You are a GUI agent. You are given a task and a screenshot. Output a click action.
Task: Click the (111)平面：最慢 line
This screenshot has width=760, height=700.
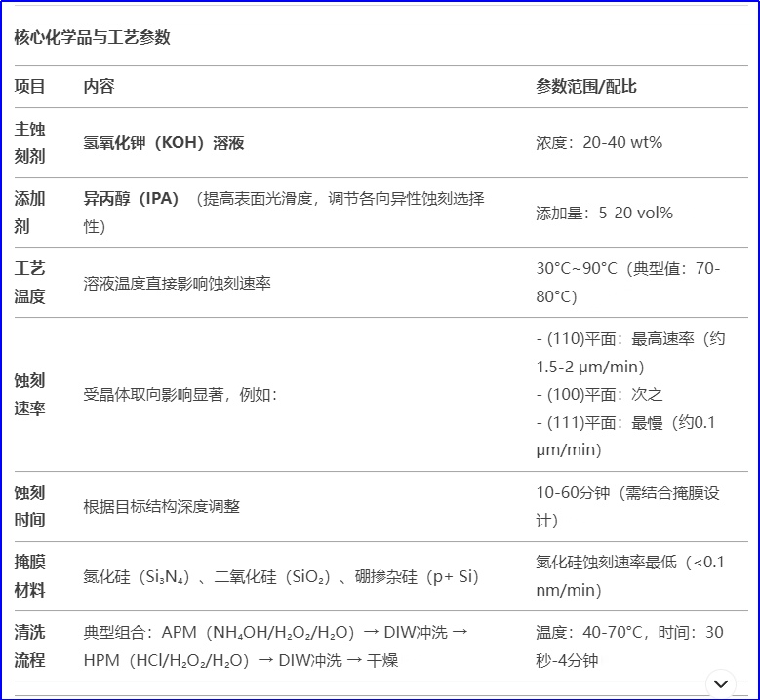(x=625, y=436)
